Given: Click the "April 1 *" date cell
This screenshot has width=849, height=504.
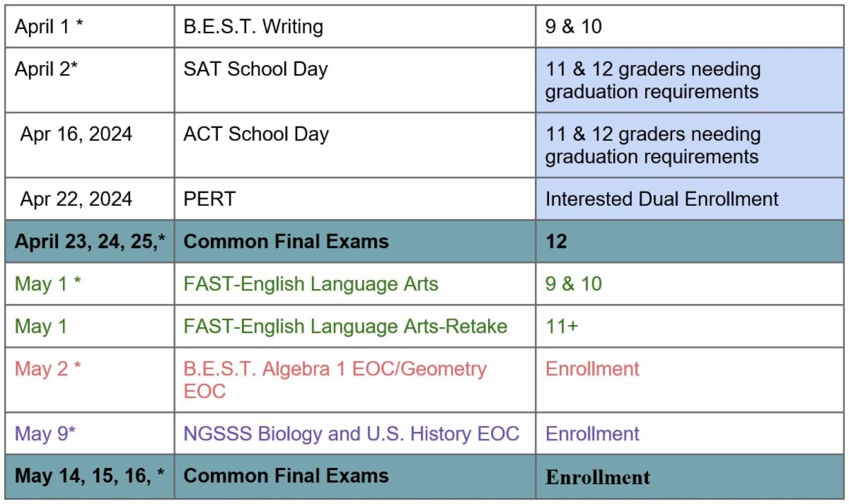Looking at the screenshot, I should tap(48, 27).
